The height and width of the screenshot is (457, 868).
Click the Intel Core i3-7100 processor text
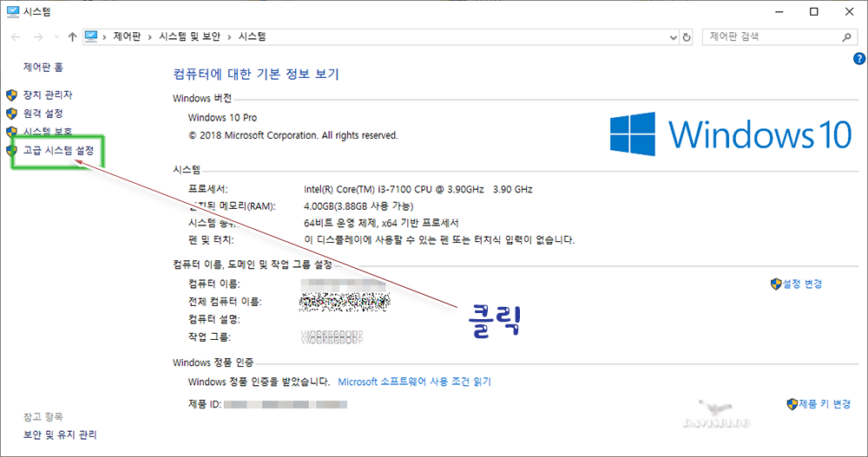tap(418, 189)
